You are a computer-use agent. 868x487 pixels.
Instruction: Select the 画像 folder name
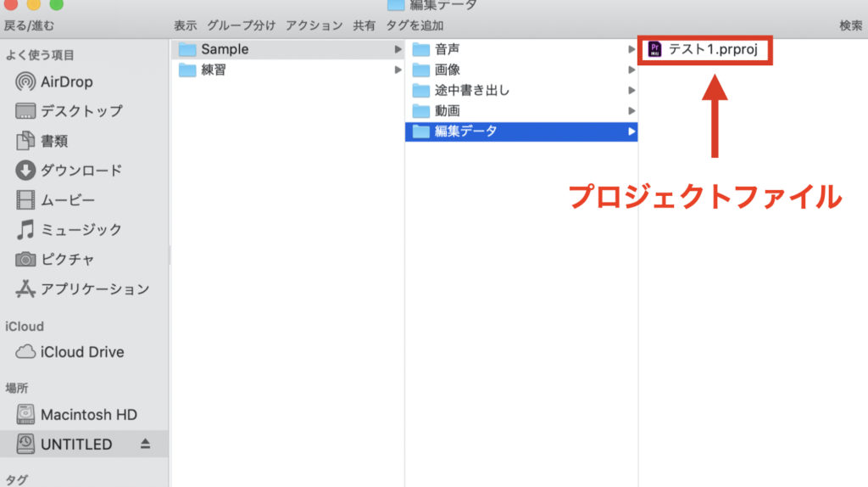(448, 70)
